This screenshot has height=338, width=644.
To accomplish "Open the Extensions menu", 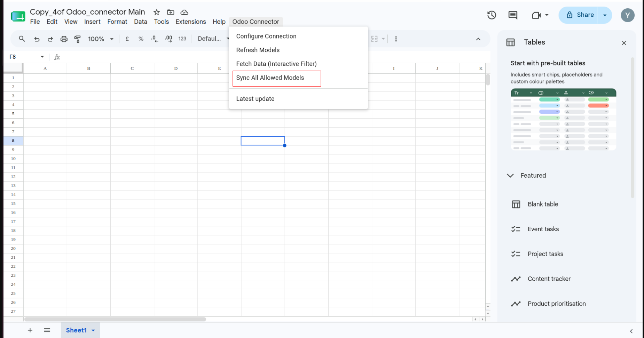I will click(x=191, y=22).
